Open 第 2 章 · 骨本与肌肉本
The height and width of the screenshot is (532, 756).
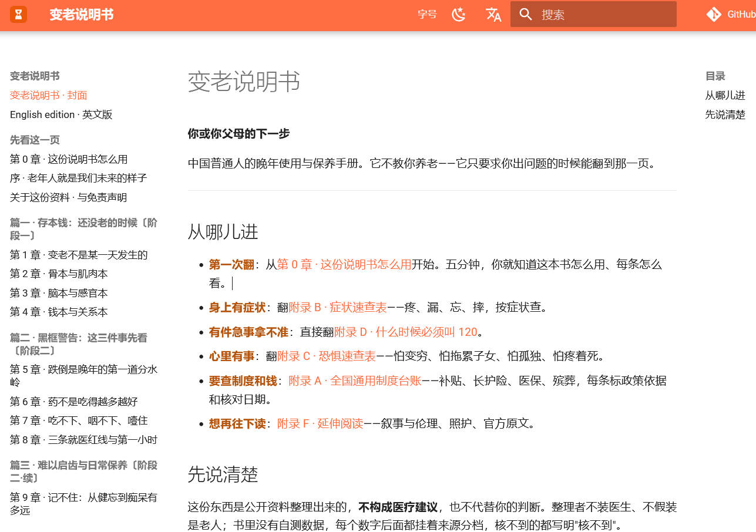coord(59,274)
